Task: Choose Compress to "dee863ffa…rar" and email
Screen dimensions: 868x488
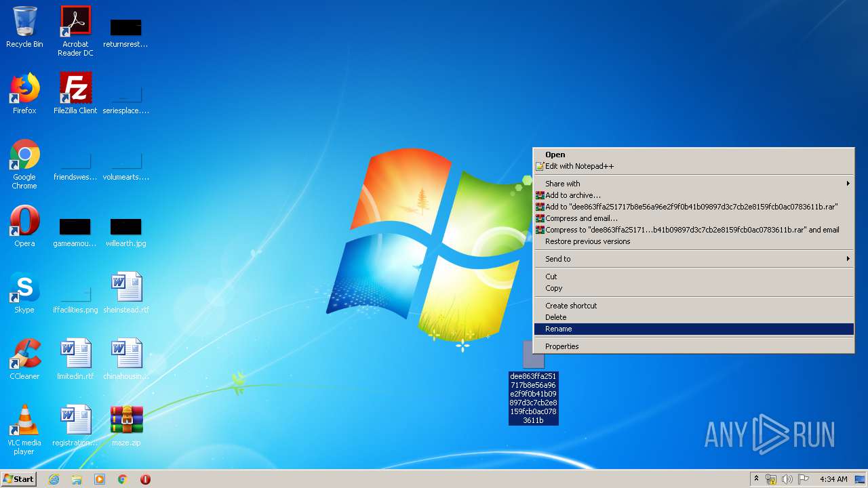Action: [x=694, y=230]
